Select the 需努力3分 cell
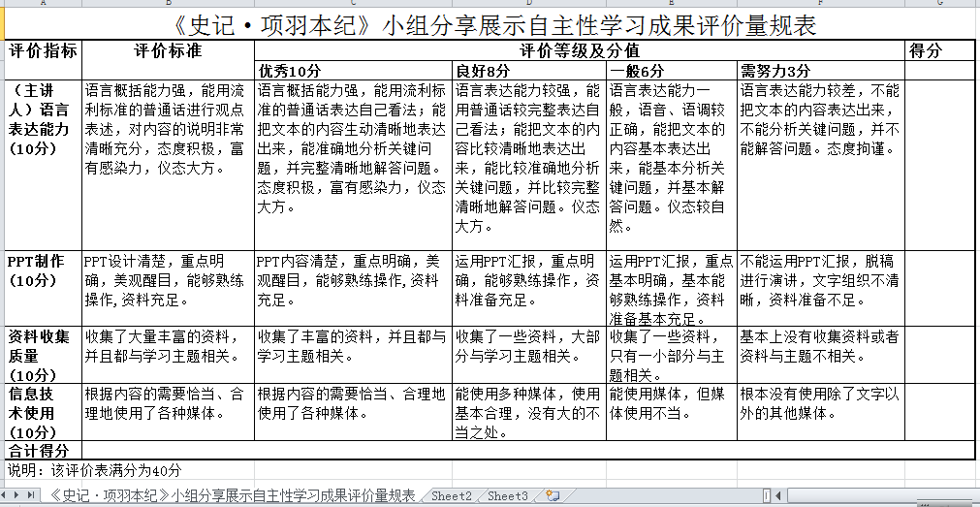 pyautogui.click(x=821, y=70)
